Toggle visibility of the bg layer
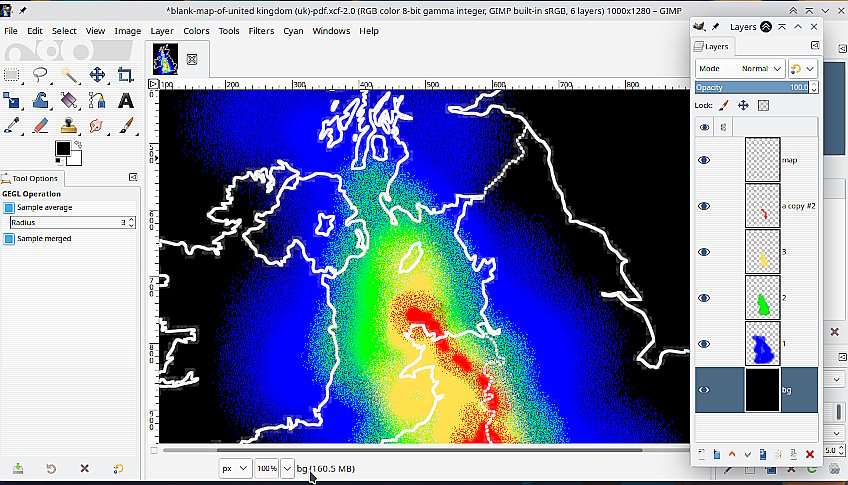This screenshot has height=485, width=848. (x=704, y=390)
